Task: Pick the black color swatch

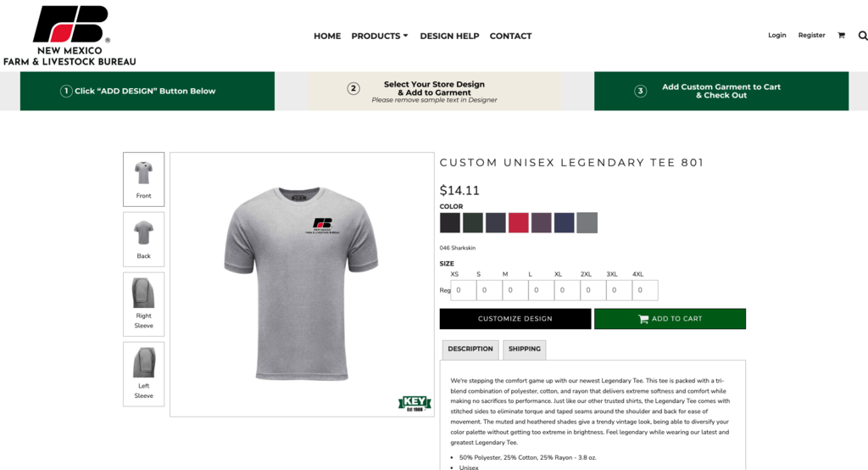Action: click(450, 222)
